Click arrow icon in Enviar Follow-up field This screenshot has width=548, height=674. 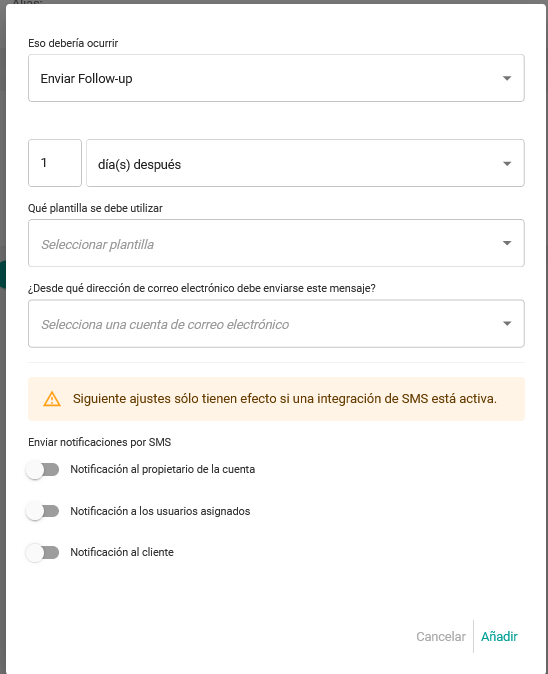[507, 78]
